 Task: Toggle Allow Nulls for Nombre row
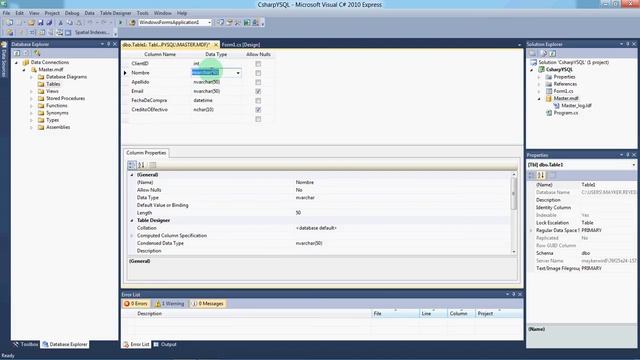click(x=258, y=73)
